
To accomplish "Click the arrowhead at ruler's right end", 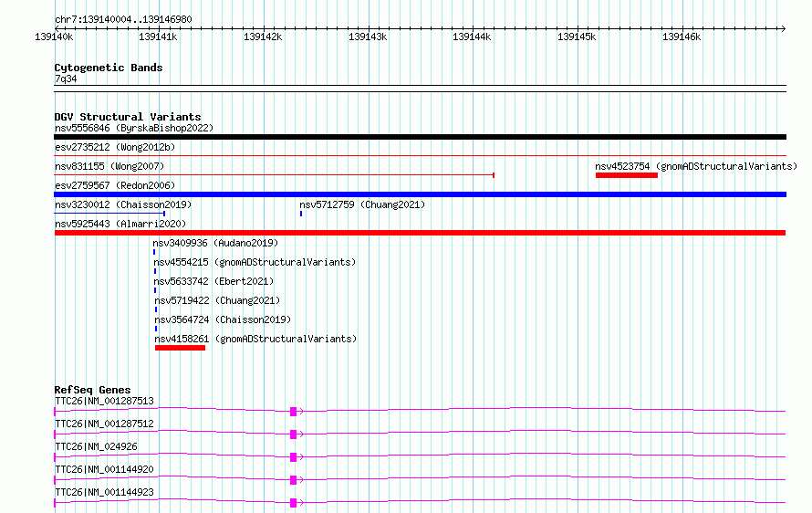I will [783, 28].
